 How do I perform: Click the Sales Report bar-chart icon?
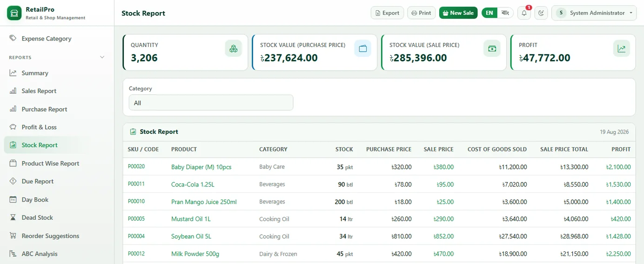coord(13,91)
